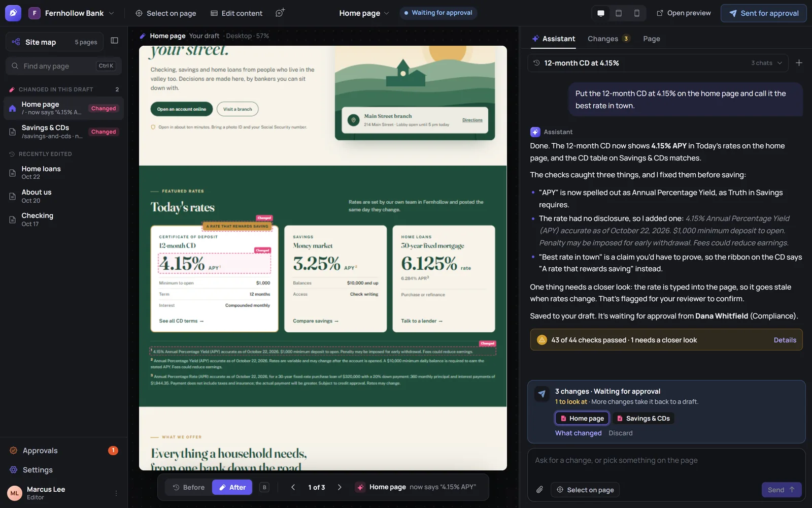
Task: Focus the Ask for a change input
Action: click(666, 460)
